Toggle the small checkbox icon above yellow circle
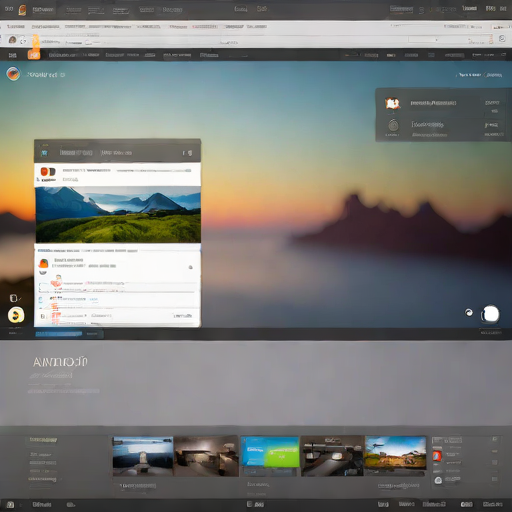 13,298
